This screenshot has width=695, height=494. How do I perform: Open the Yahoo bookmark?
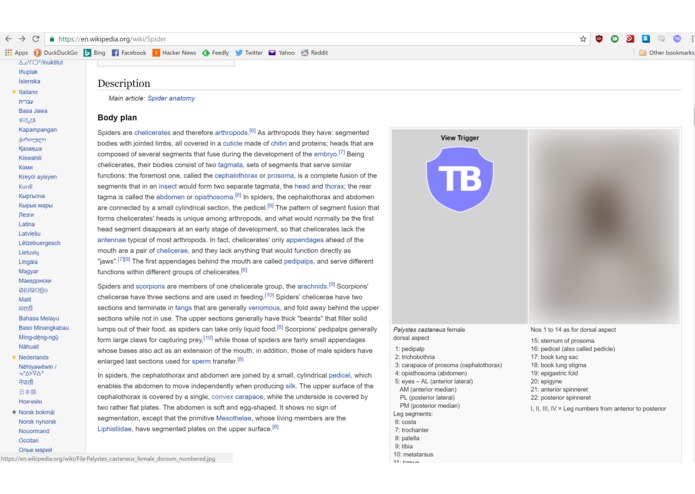pos(281,53)
